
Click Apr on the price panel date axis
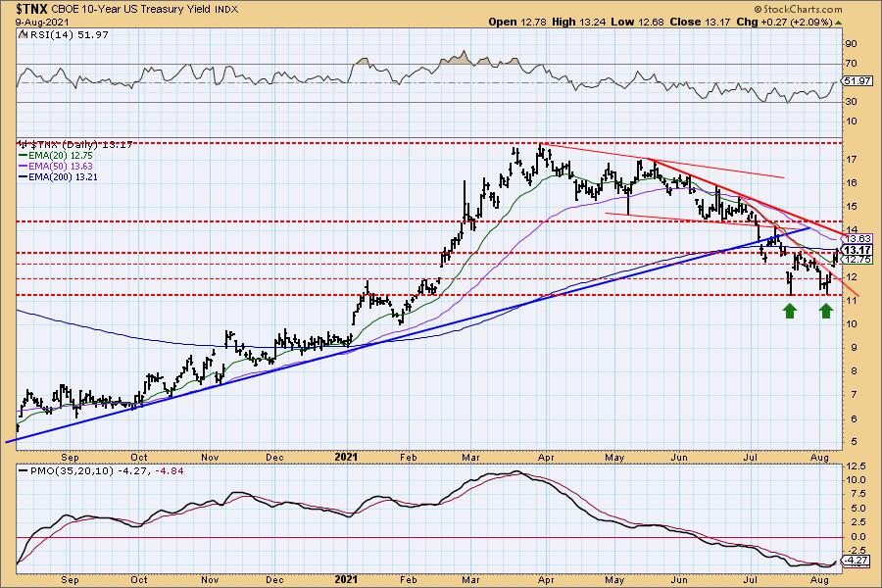pyautogui.click(x=546, y=458)
